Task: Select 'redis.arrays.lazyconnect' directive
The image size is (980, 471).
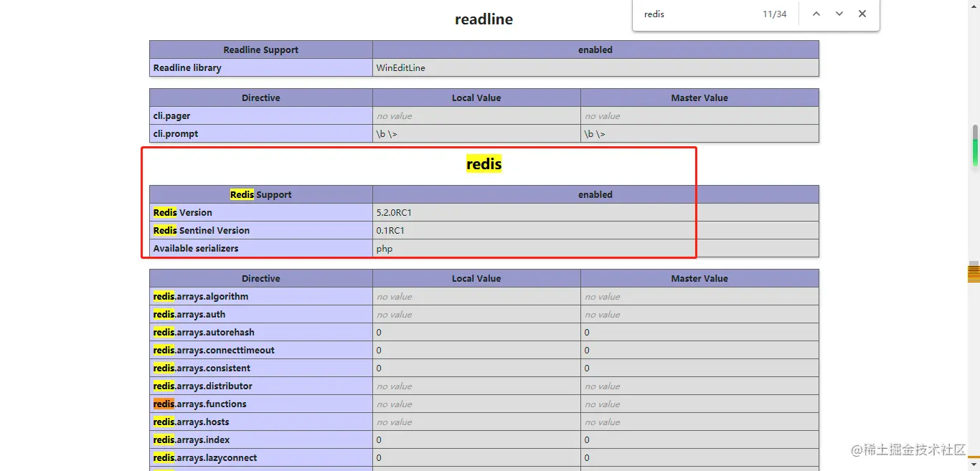Action: 261,458
